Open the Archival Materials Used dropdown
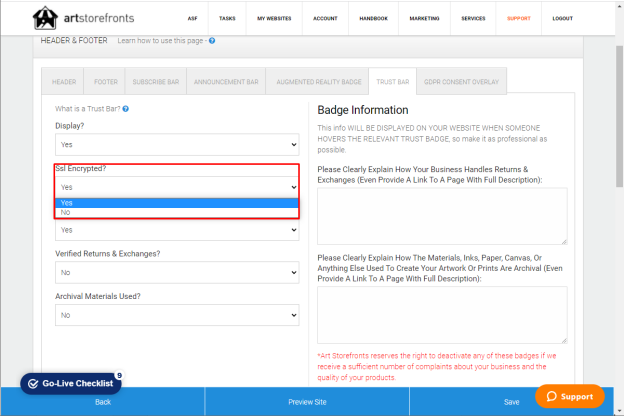The height and width of the screenshot is (416, 624). click(177, 315)
